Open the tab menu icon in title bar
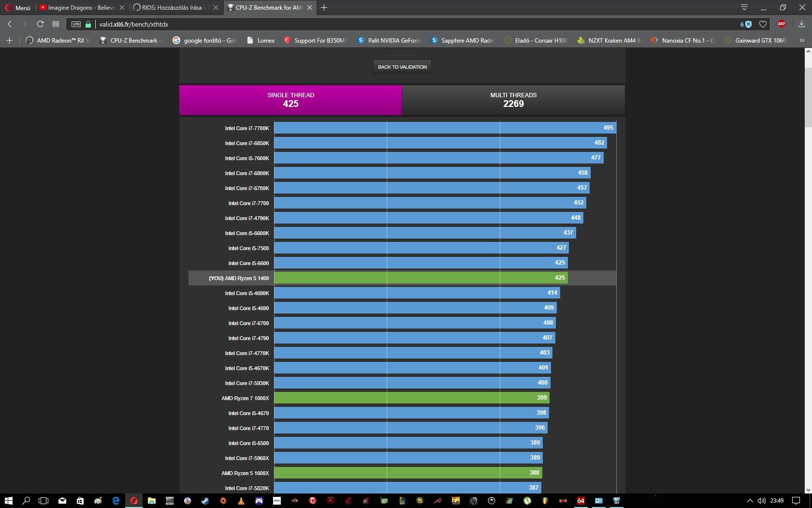 [744, 7]
